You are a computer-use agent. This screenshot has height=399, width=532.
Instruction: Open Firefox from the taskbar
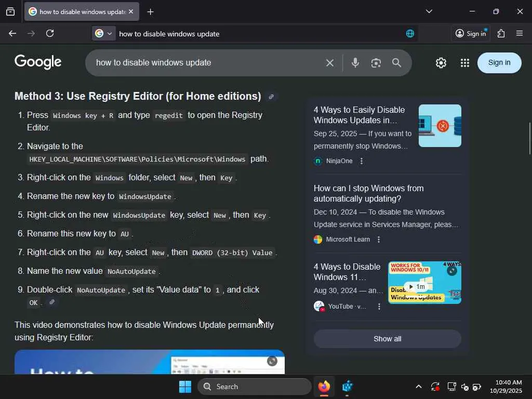(324, 387)
